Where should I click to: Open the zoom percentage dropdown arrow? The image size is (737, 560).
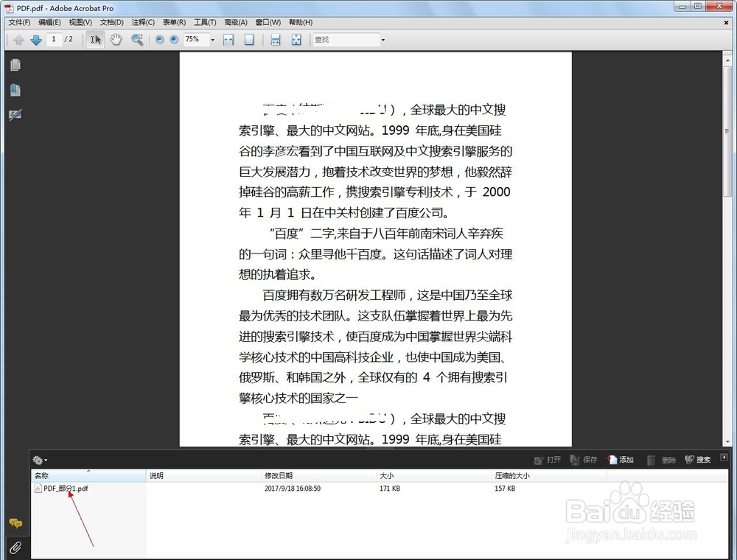click(x=212, y=40)
